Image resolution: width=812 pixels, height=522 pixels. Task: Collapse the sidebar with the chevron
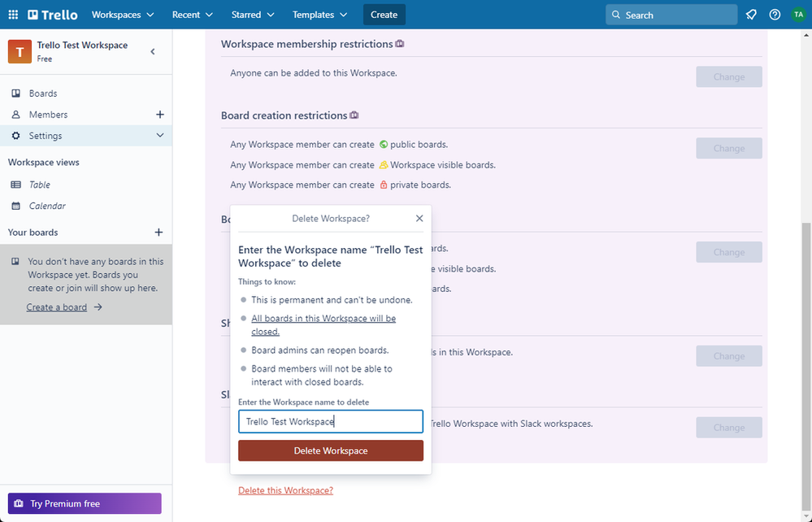pos(153,51)
